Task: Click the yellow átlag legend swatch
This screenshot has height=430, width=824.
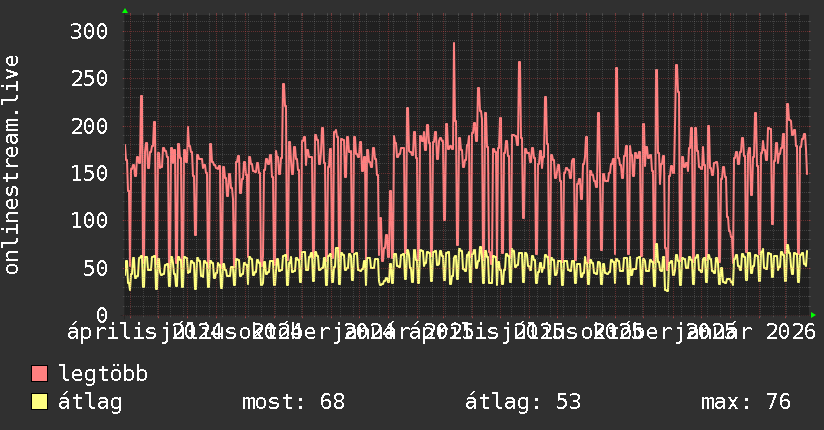Action: point(39,402)
